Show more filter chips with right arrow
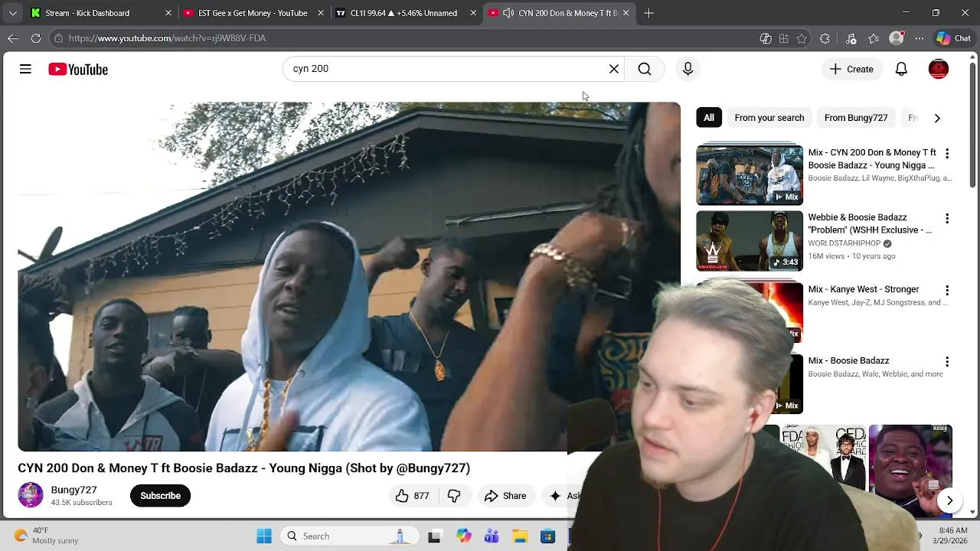Viewport: 980px width, 551px height. coord(937,118)
